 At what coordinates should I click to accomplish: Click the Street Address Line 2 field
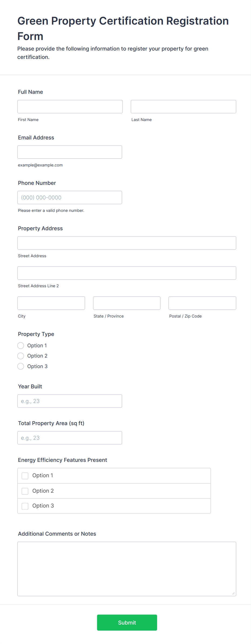127,273
